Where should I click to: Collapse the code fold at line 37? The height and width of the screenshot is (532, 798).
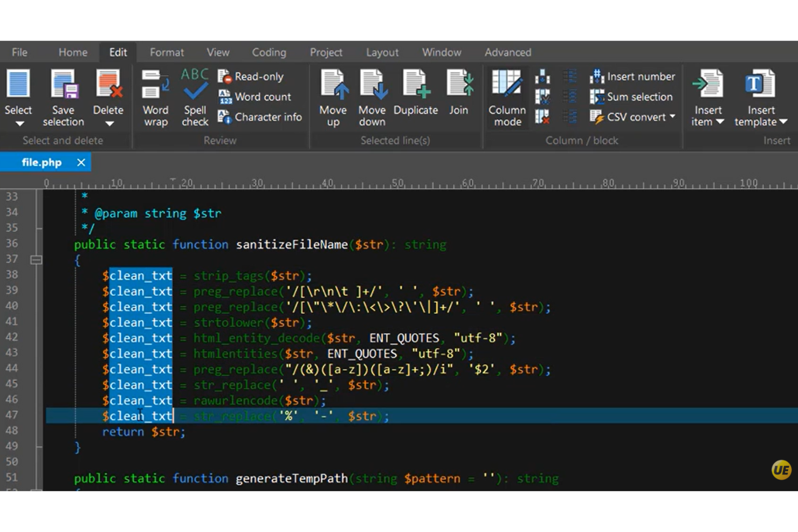pos(36,260)
